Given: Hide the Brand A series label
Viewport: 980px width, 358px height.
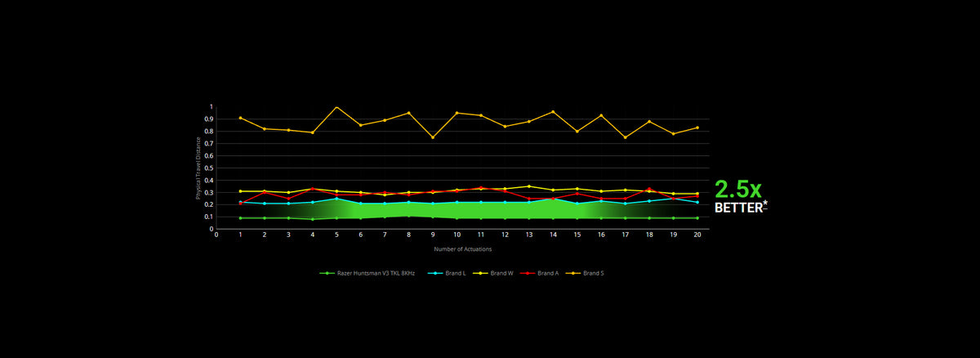Looking at the screenshot, I should 537,272.
